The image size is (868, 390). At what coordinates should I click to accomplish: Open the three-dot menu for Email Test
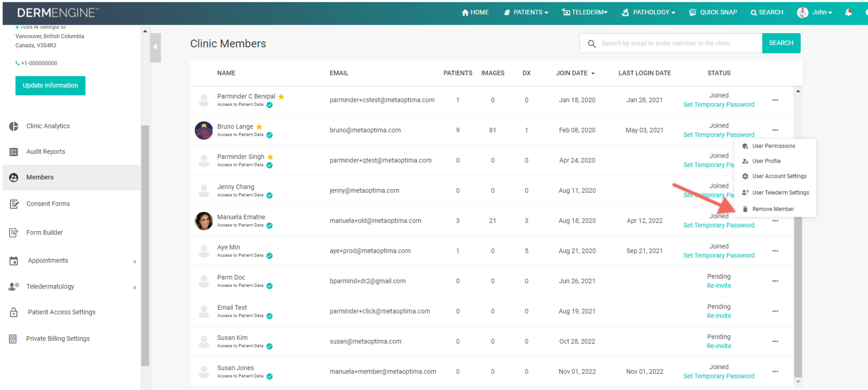(775, 311)
